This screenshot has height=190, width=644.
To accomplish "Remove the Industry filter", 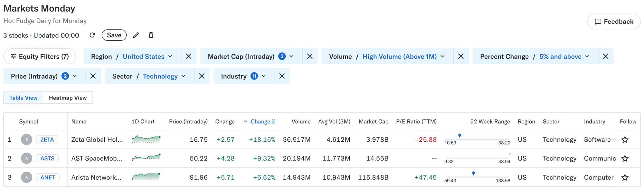I will coord(282,76).
